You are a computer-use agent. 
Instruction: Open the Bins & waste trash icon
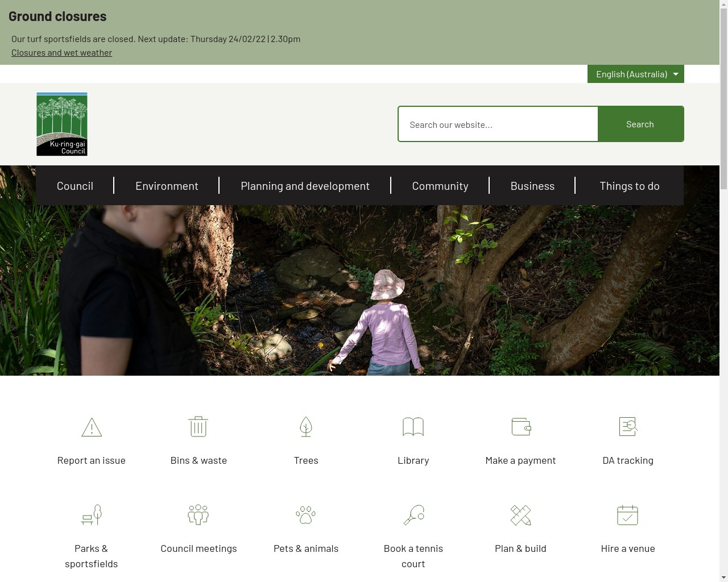pos(198,427)
